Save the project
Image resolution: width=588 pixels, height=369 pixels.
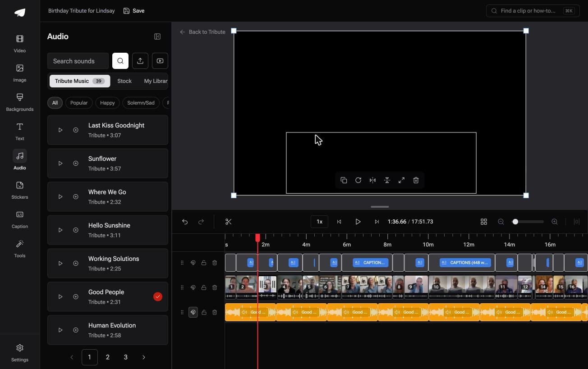[134, 11]
